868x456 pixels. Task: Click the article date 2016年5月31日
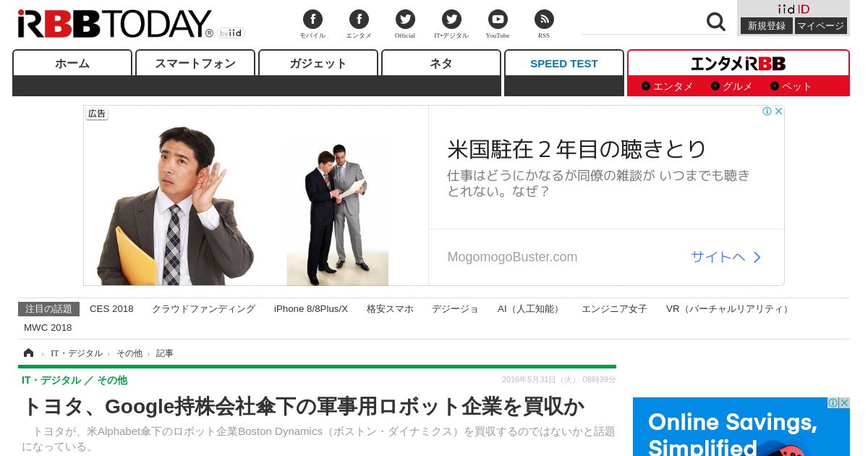[559, 379]
